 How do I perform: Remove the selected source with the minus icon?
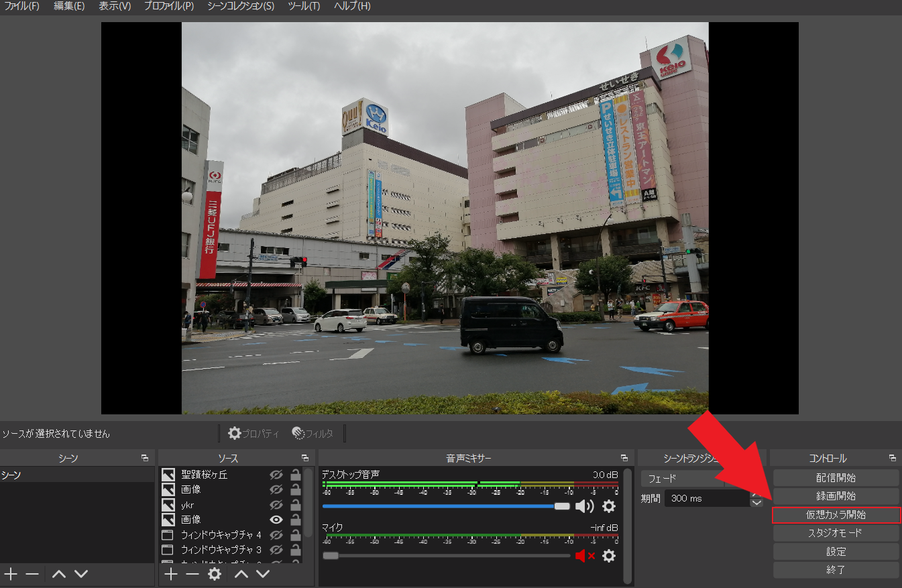pyautogui.click(x=192, y=574)
